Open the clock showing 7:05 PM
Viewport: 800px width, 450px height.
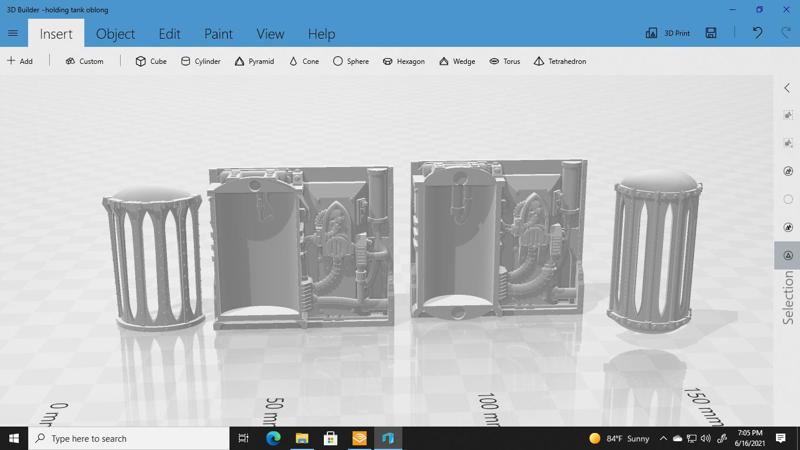[x=750, y=438]
